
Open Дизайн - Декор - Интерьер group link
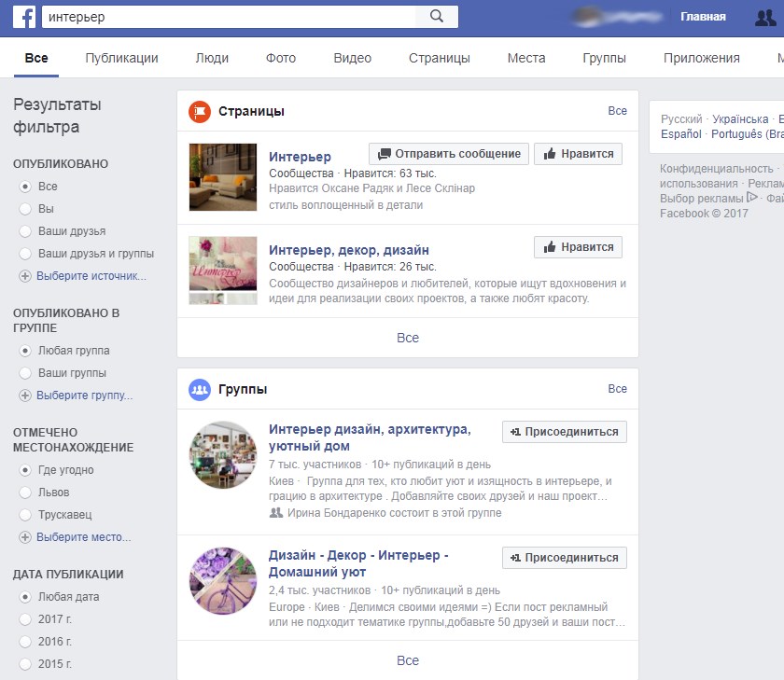358,563
